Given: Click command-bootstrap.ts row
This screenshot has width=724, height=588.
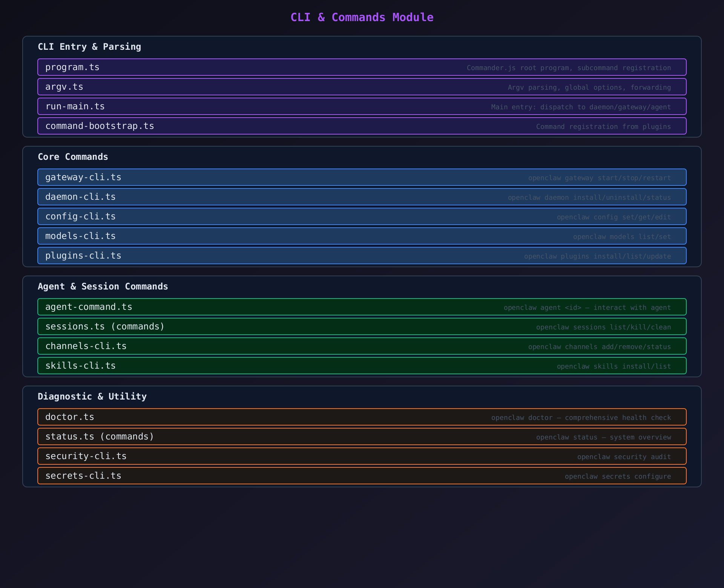Looking at the screenshot, I should pyautogui.click(x=362, y=126).
